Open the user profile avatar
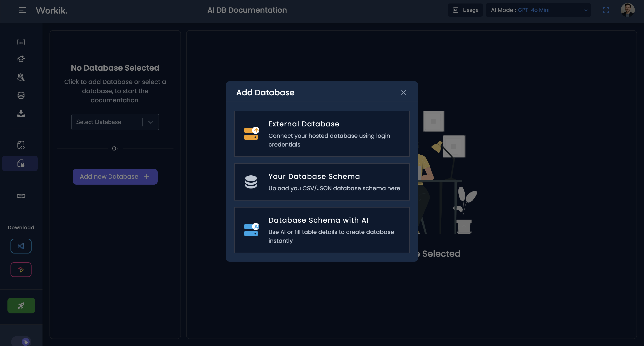Viewport: 644px width, 346px height. (628, 10)
